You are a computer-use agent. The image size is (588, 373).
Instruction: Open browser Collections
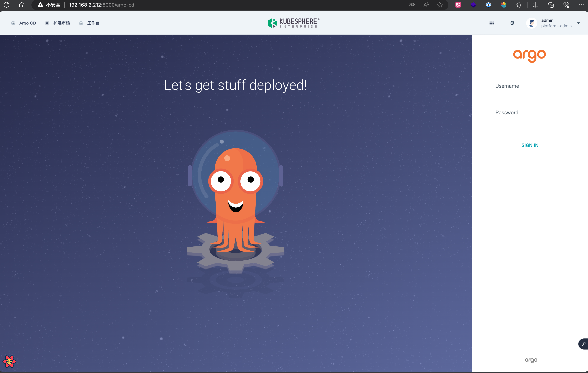(551, 5)
